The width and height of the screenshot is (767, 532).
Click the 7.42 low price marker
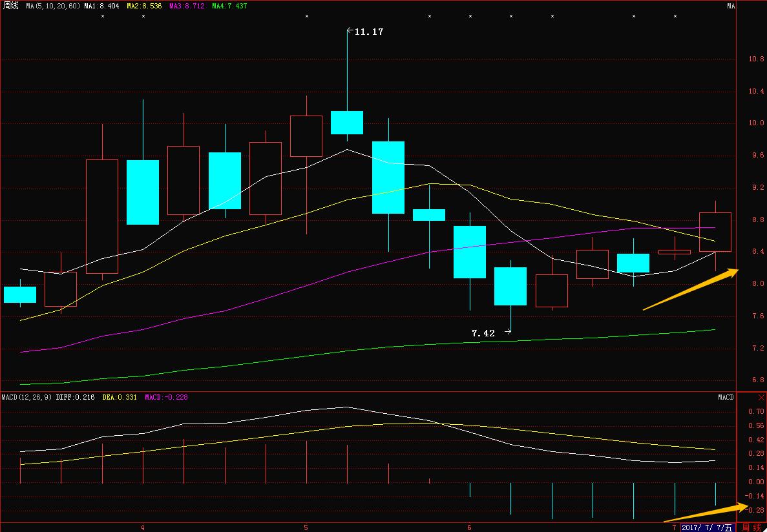483,333
